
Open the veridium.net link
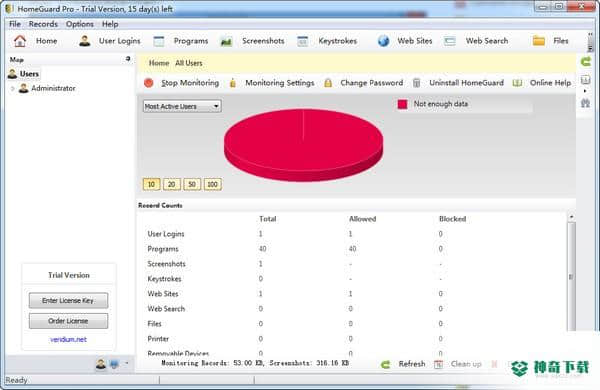point(68,339)
